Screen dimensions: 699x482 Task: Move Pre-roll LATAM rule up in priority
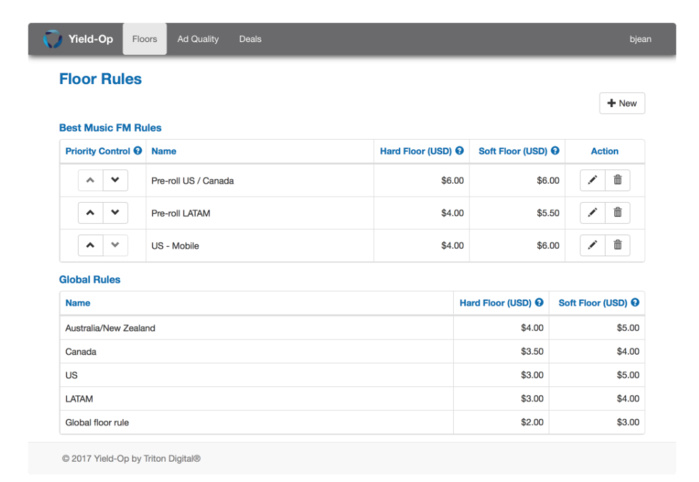[91, 212]
